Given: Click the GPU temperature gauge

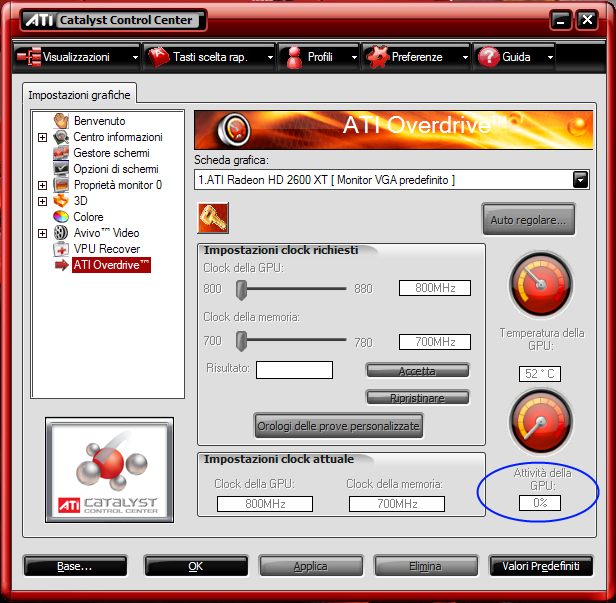Looking at the screenshot, I should pyautogui.click(x=541, y=284).
